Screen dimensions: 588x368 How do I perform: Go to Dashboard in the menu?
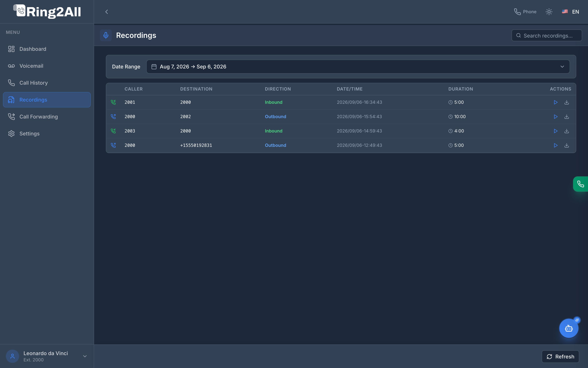pos(47,49)
